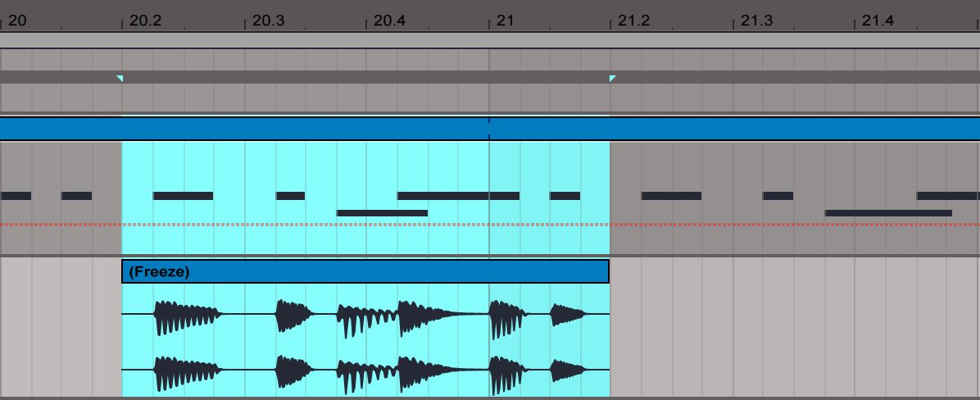
Task: Click last waveform burst in lower channel
Action: pos(567,370)
